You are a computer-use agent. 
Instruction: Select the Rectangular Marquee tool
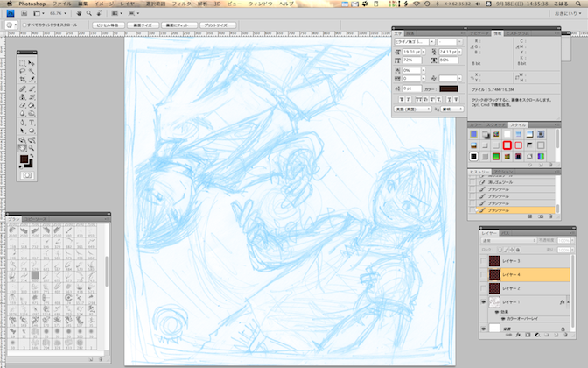click(23, 63)
